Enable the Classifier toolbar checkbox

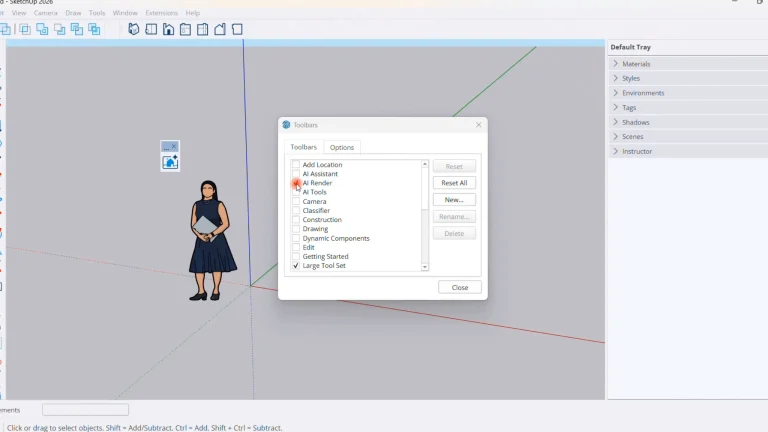(296, 211)
